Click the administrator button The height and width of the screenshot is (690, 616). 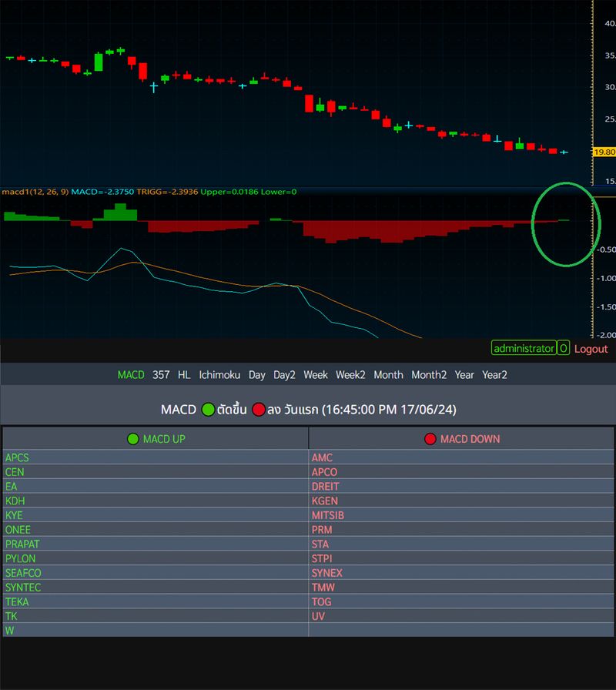pyautogui.click(x=524, y=348)
